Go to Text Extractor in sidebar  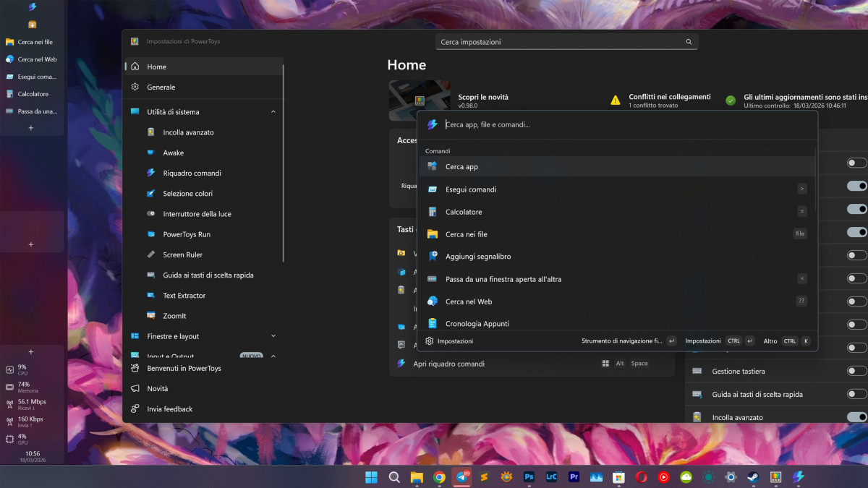click(x=184, y=296)
